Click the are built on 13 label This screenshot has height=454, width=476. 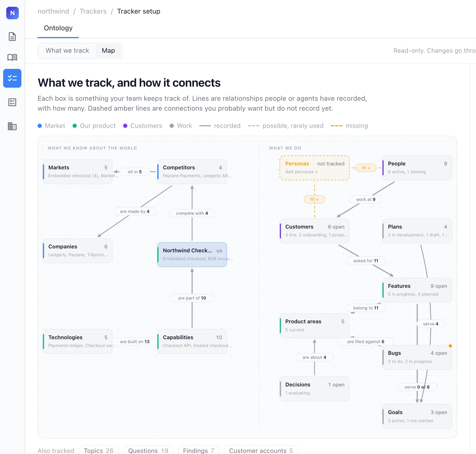(x=135, y=342)
